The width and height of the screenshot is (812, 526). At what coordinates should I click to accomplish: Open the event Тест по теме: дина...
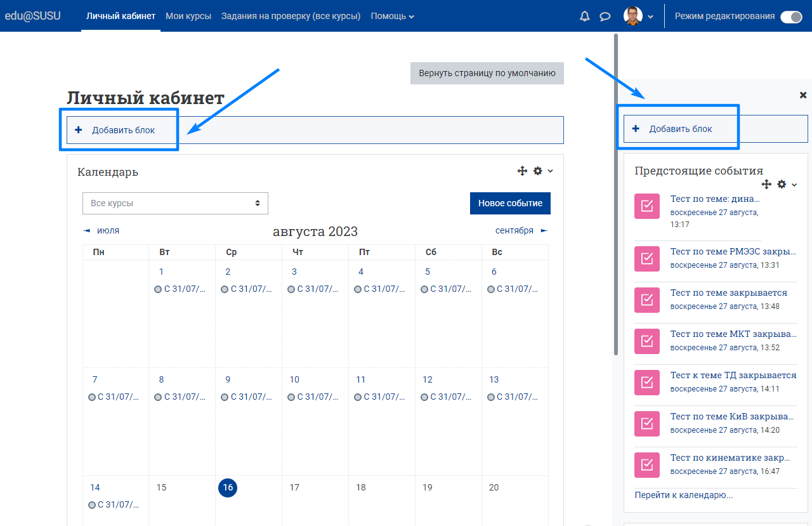[x=715, y=199]
